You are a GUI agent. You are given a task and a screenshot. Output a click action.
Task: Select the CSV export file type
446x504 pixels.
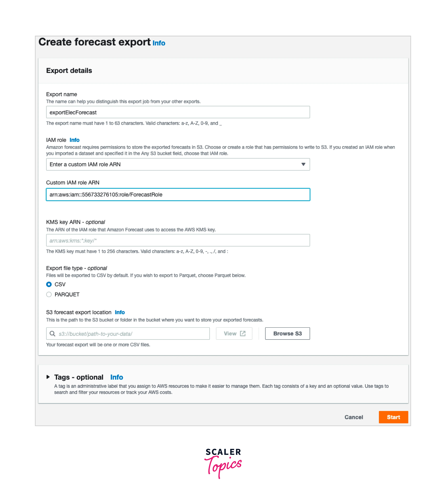49,284
